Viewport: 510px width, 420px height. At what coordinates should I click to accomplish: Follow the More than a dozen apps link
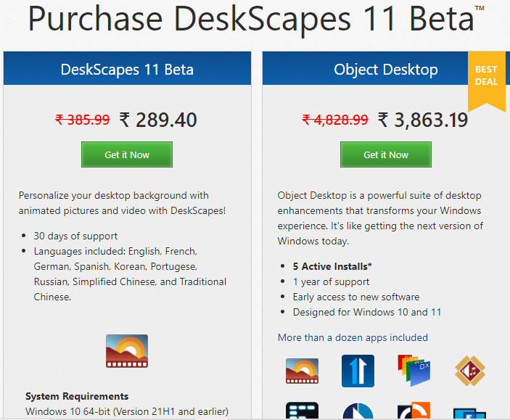click(353, 337)
